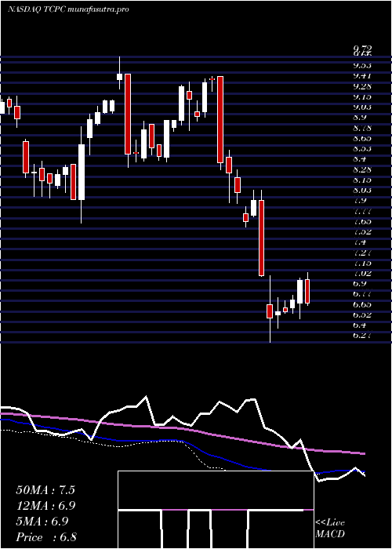Click the 7.65 price axis label
The height and width of the screenshot is (549, 392).
tap(362, 222)
